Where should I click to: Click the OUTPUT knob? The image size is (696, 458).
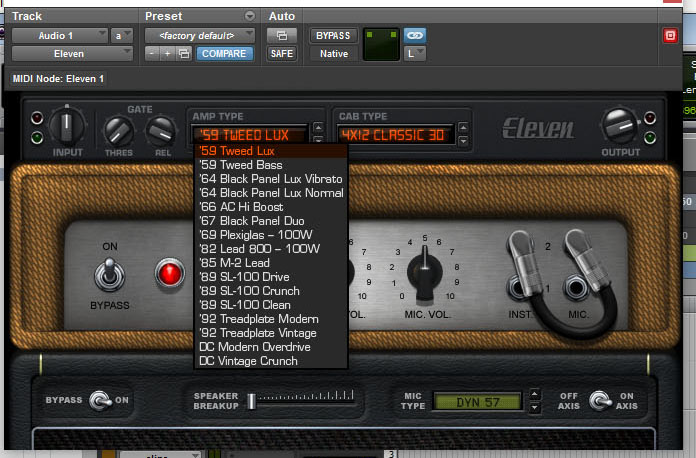click(620, 126)
